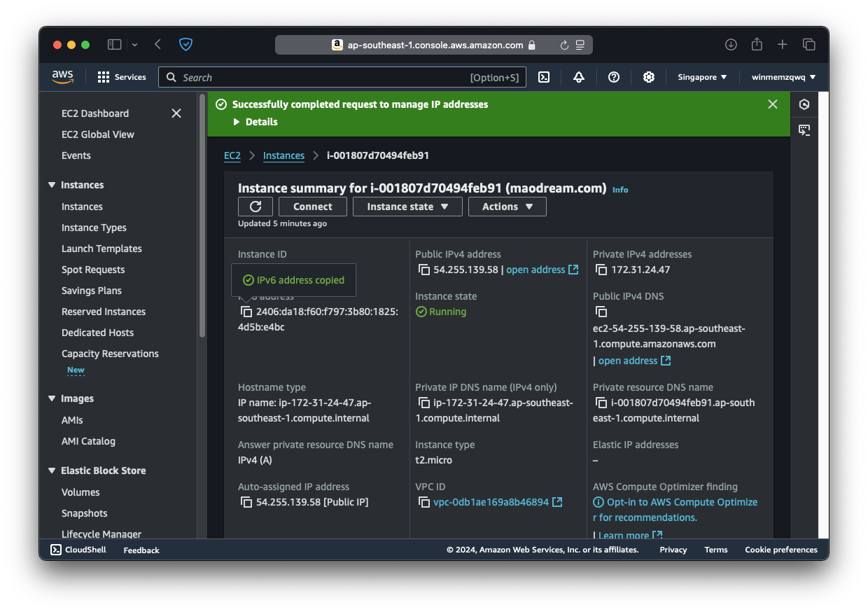The width and height of the screenshot is (868, 612).
Task: Open the notifications bell icon
Action: (x=579, y=77)
